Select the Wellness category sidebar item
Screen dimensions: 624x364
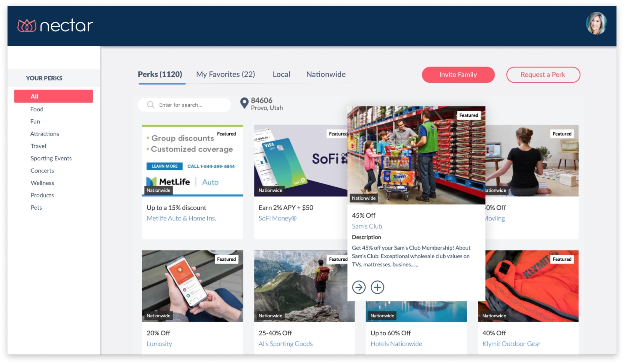coord(42,182)
